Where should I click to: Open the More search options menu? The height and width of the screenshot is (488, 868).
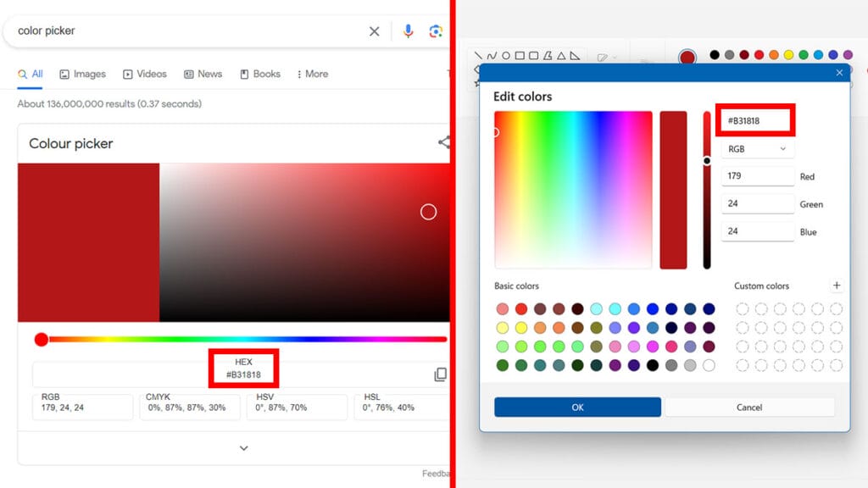312,74
